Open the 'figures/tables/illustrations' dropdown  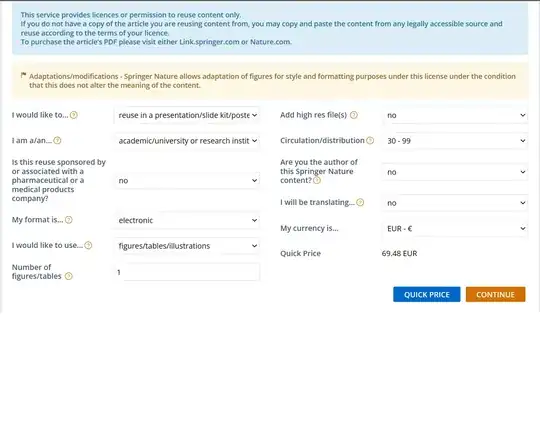(x=187, y=246)
